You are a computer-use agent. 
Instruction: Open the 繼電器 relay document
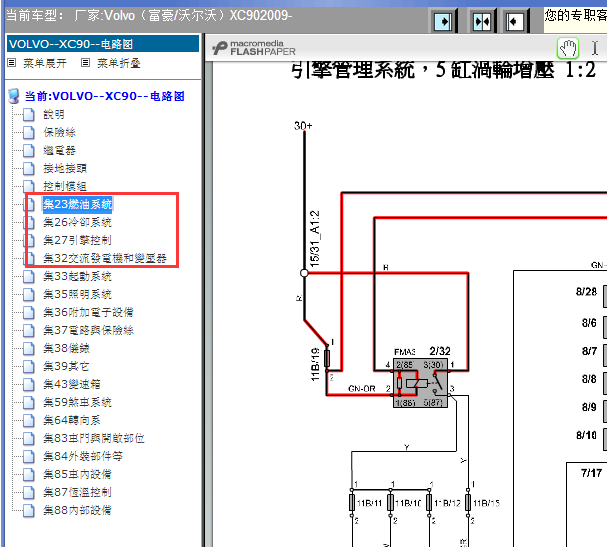59,151
